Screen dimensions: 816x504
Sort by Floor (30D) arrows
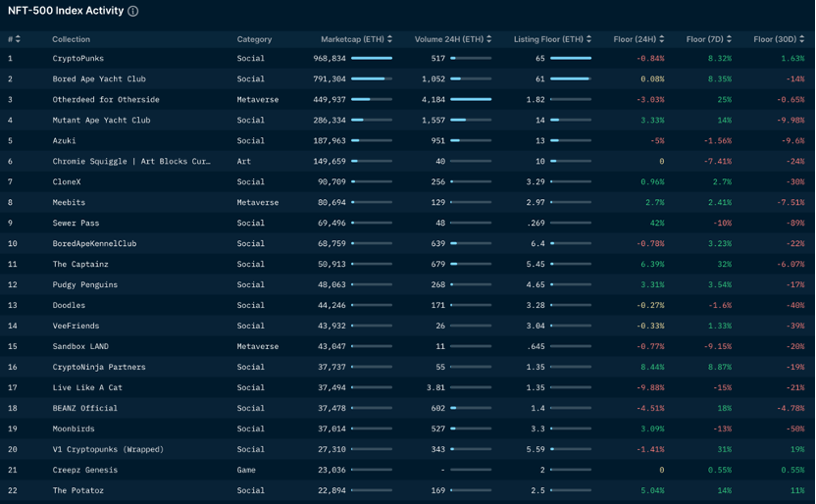801,39
